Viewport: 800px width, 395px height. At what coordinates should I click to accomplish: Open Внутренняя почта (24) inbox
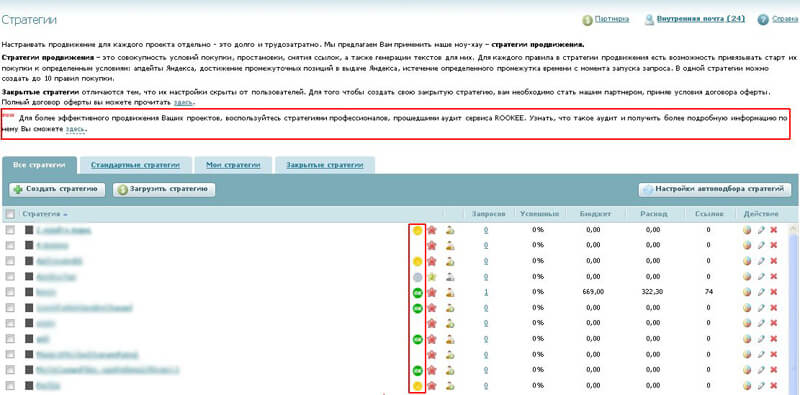(701, 19)
